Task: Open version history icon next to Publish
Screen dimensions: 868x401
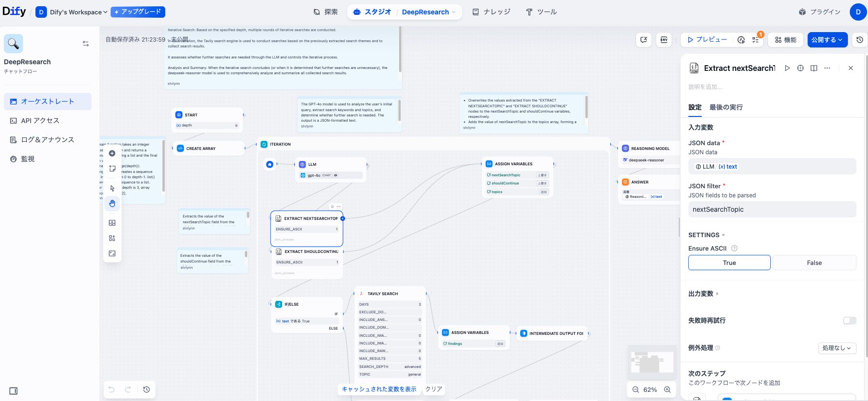Action: (860, 40)
